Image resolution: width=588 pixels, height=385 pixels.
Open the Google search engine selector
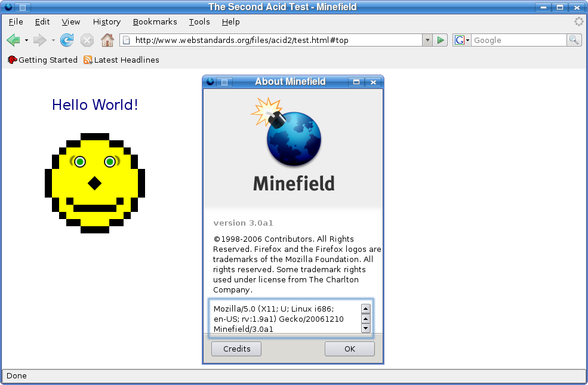coord(461,40)
